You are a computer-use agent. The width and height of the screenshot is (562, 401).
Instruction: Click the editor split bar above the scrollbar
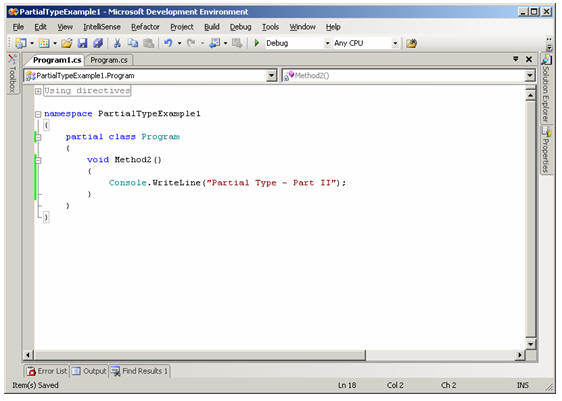[x=530, y=88]
